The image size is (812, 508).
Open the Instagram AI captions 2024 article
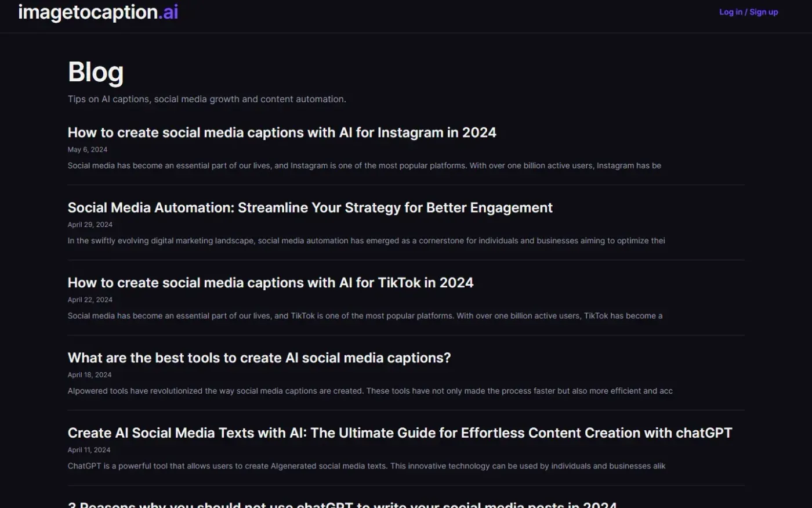click(x=282, y=132)
